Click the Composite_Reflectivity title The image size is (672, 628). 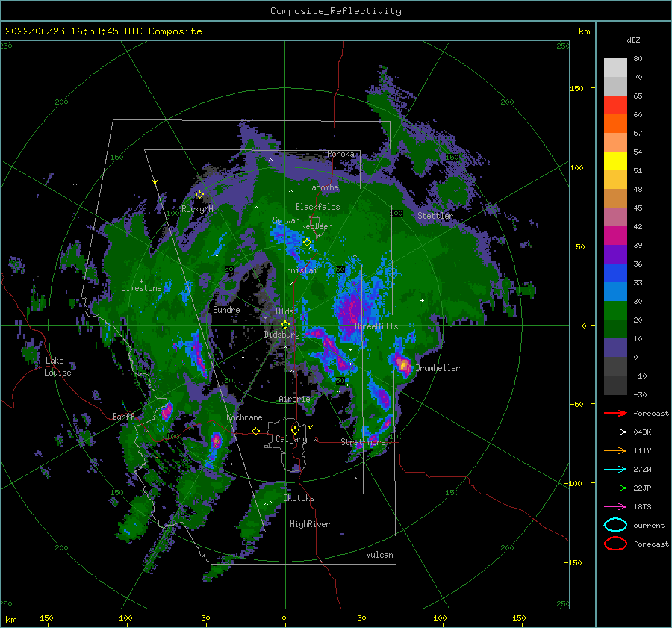336,11
